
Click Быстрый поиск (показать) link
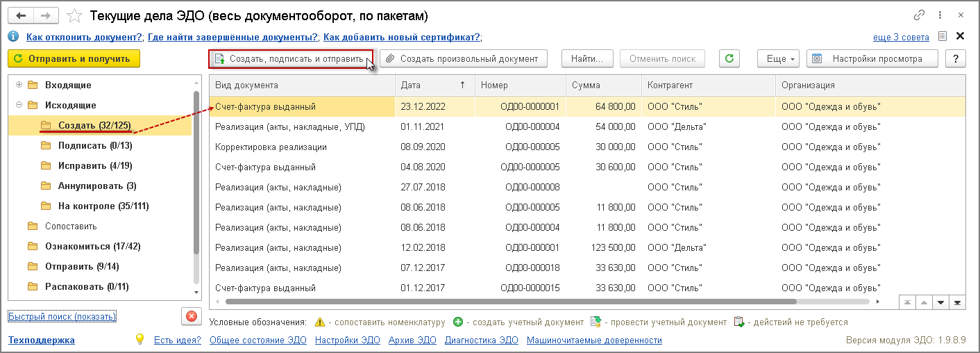pyautogui.click(x=62, y=316)
